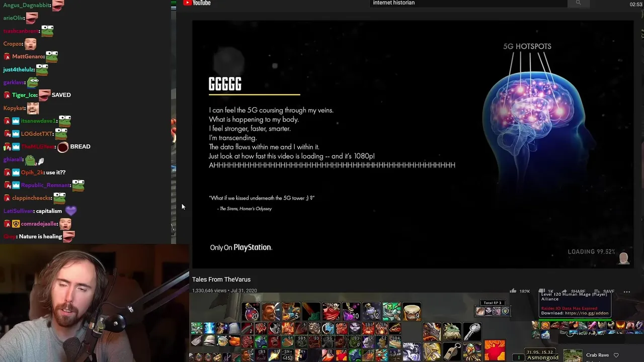
Task: Use the drum item with count 9
Action: coord(412,312)
